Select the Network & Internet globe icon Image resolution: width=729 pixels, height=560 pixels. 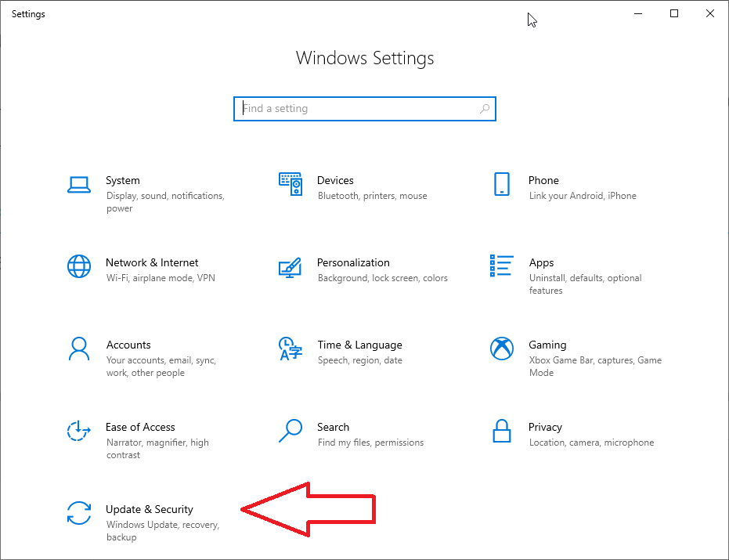tap(79, 267)
